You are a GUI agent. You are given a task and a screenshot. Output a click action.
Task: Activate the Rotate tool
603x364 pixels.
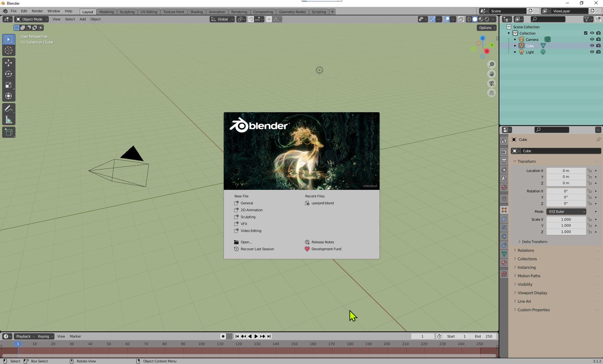(8, 74)
